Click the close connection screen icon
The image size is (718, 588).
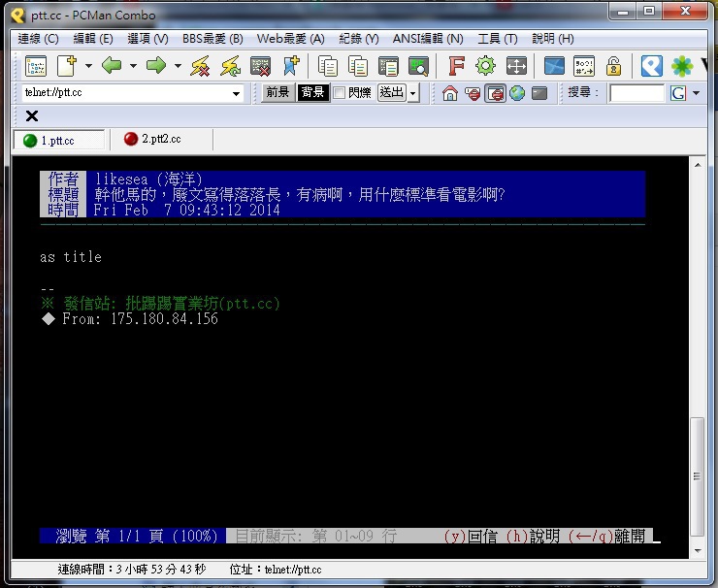[261, 66]
